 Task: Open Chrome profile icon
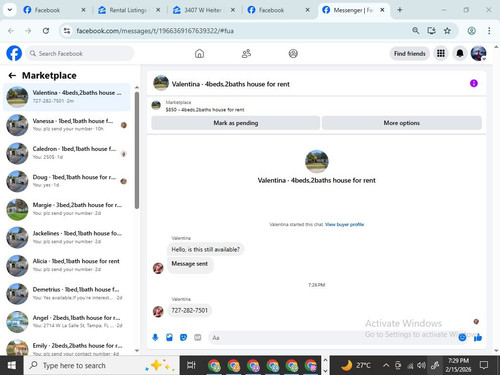(471, 31)
